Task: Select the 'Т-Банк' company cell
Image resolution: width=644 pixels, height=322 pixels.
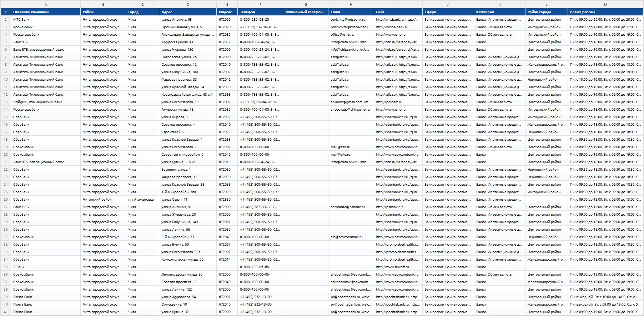Action: point(46,267)
